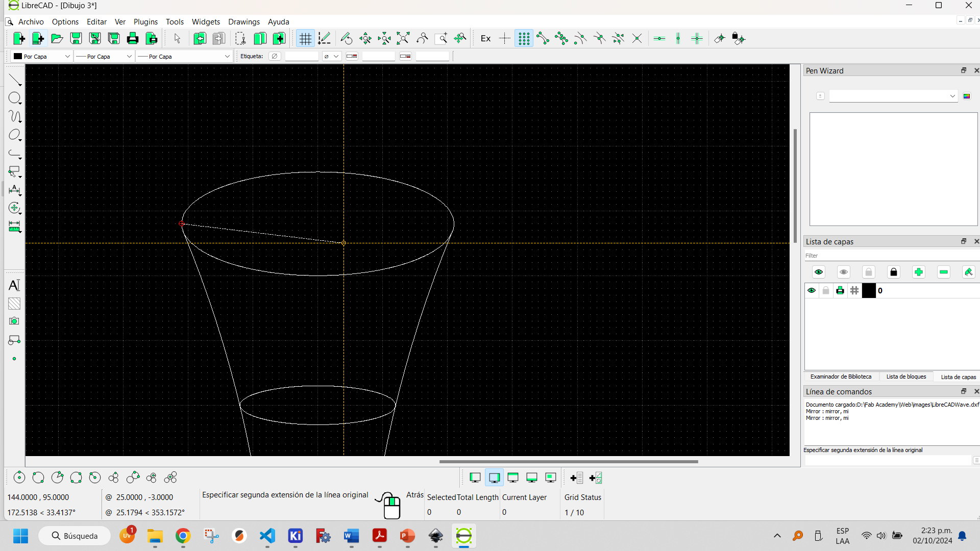Screen dimensions: 980x551
Task: Select layer color swatch for layer 0
Action: pos(869,291)
